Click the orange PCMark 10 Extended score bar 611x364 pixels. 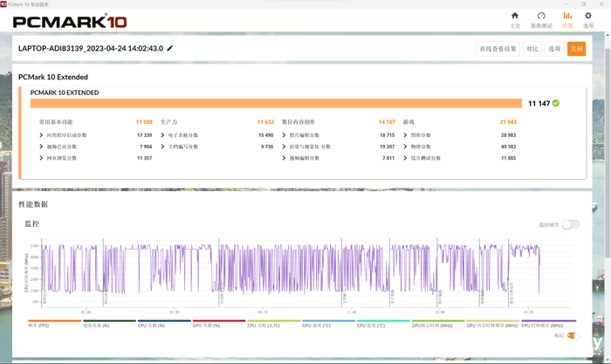[276, 103]
